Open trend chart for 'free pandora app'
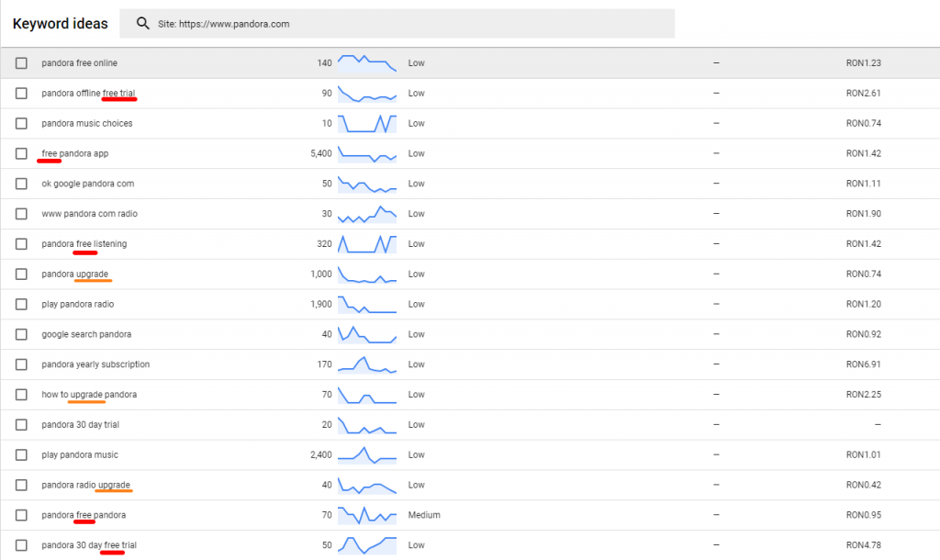The width and height of the screenshot is (940, 560). point(367,153)
